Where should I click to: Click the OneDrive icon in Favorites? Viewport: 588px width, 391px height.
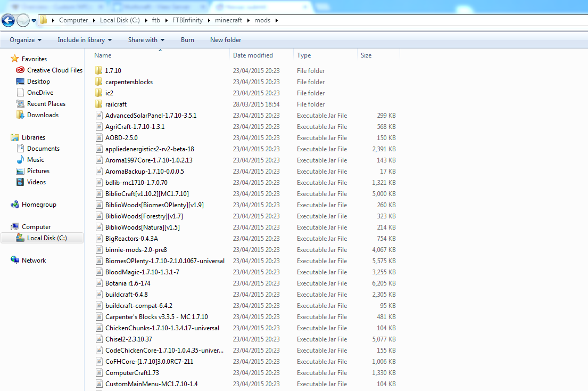[x=21, y=92]
